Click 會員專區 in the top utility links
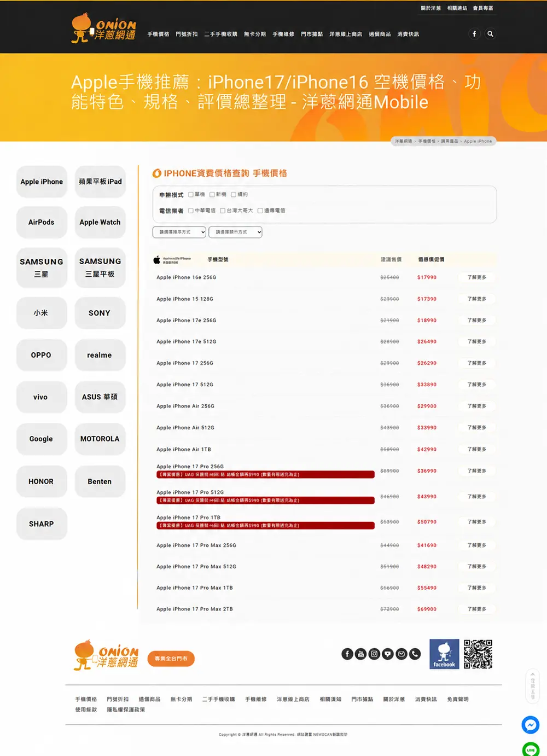 (x=483, y=8)
